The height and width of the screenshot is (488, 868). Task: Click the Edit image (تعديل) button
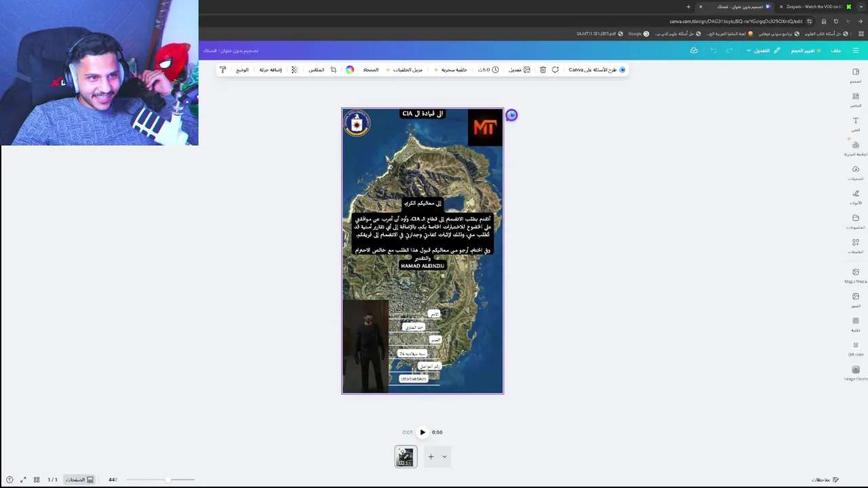[x=519, y=70]
